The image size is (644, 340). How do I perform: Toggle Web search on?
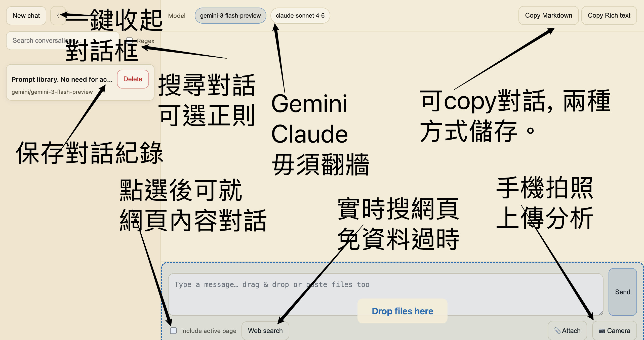pos(265,330)
